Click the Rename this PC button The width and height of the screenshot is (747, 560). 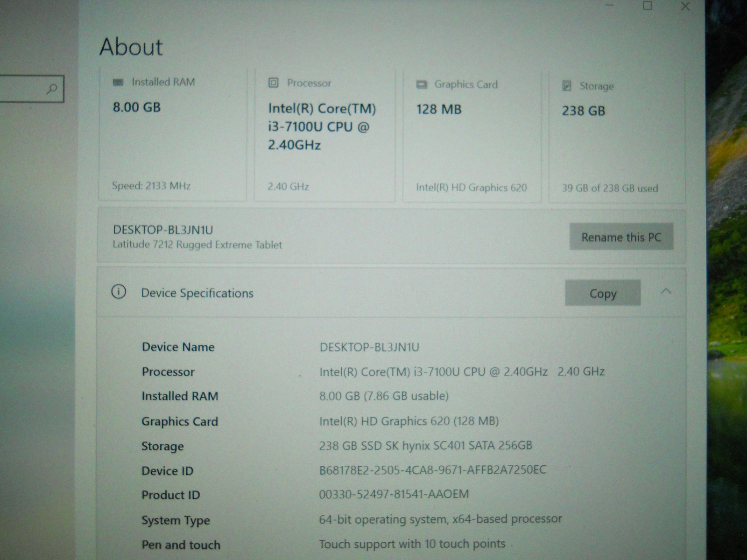coord(621,237)
